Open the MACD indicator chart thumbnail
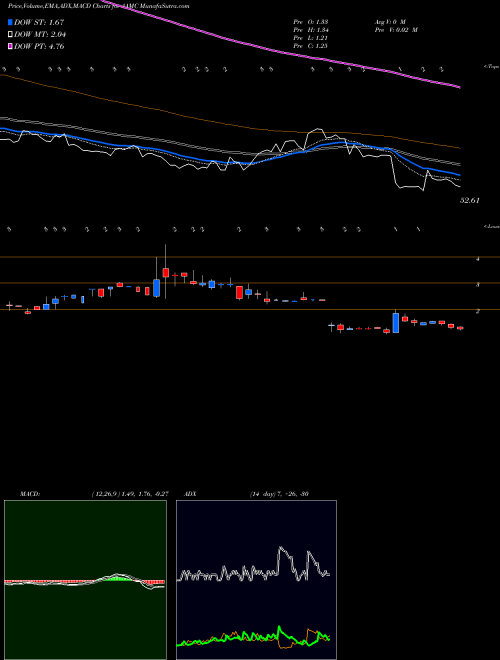 tap(85, 580)
